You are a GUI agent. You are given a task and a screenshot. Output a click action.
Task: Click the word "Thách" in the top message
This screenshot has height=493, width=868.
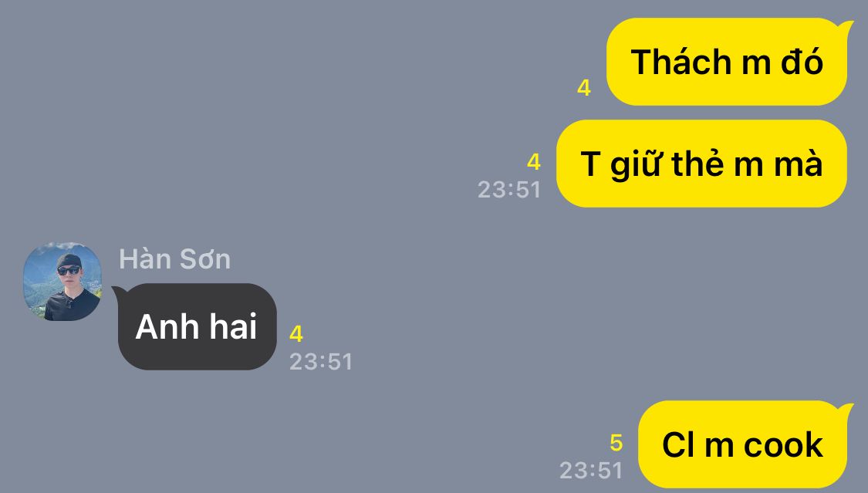681,62
